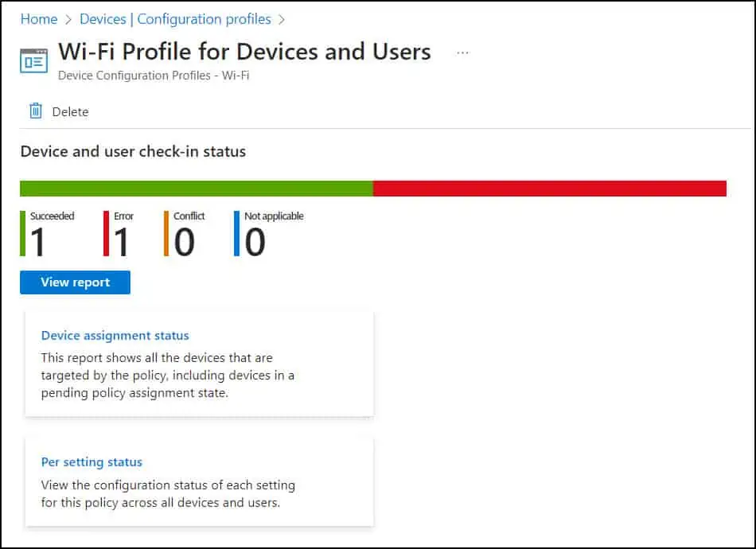
Task: Open Devices | Configuration profiles breadcrumb
Action: (x=175, y=19)
